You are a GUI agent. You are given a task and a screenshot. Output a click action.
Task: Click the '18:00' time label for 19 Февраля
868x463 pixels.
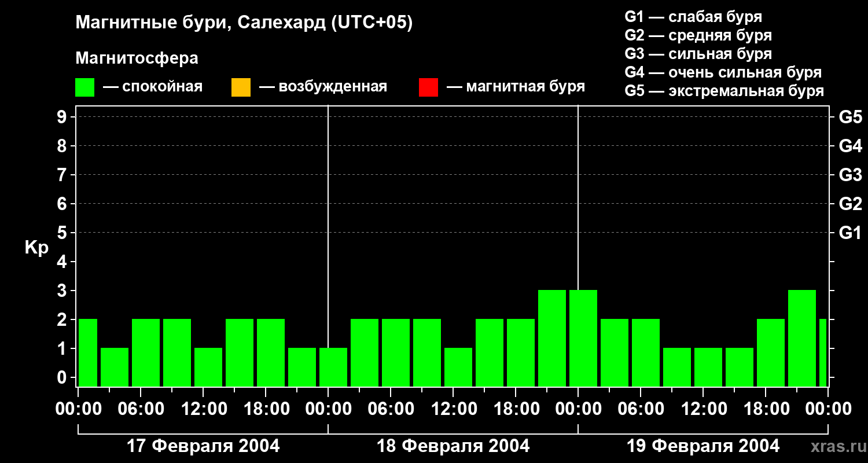pyautogui.click(x=766, y=409)
